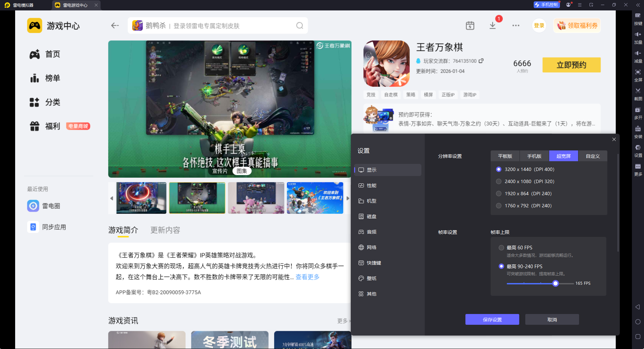Screen dimensions: 644x349
Task: Select the 欢迎来到王者万象棋 thumbnail
Action: [315, 198]
